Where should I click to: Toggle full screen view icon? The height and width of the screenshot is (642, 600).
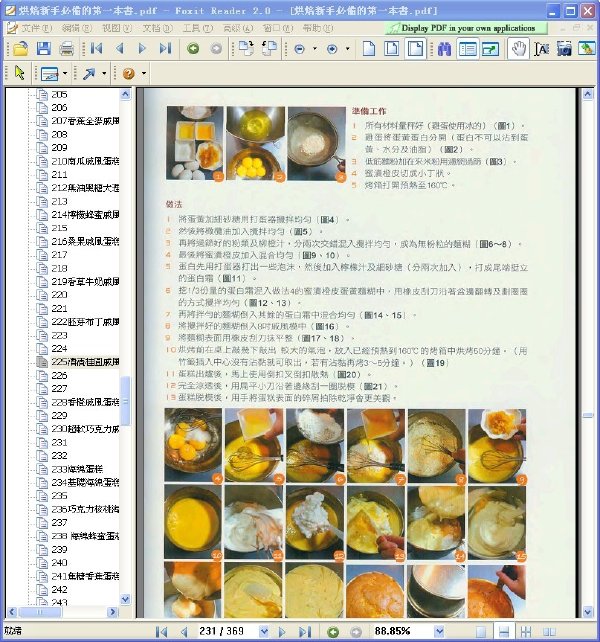coord(490,49)
